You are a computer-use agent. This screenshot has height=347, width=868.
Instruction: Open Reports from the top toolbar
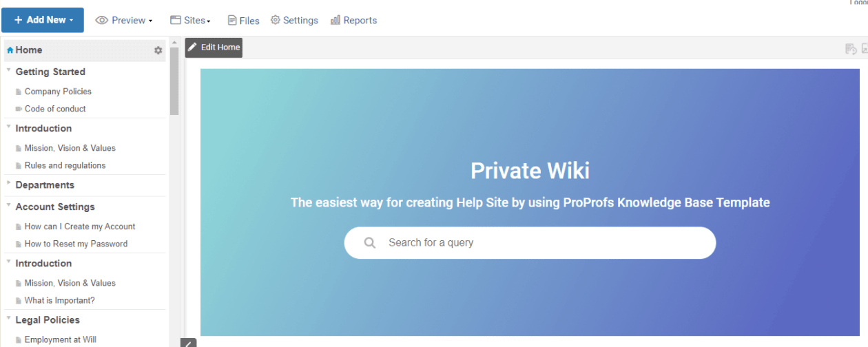point(353,21)
